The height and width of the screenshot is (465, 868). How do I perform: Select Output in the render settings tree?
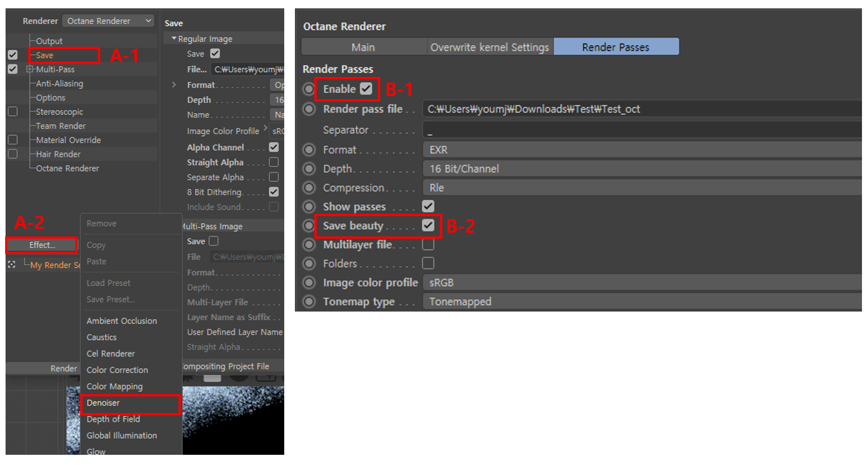tap(49, 41)
